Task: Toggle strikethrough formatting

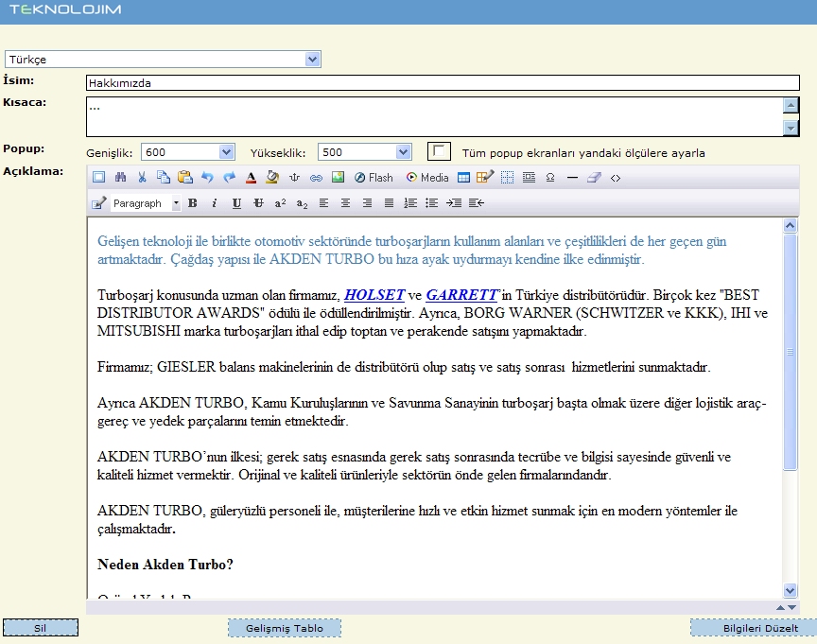Action: (258, 203)
